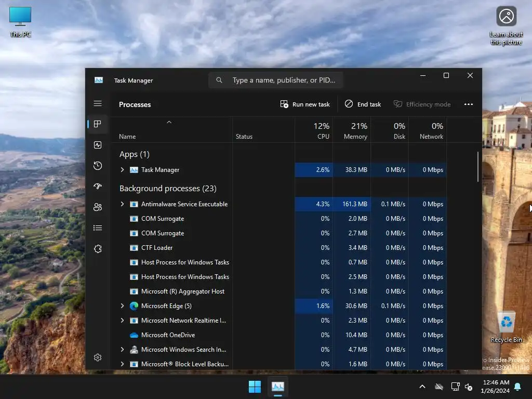
Task: Click the Efficiency mode button
Action: (x=422, y=104)
